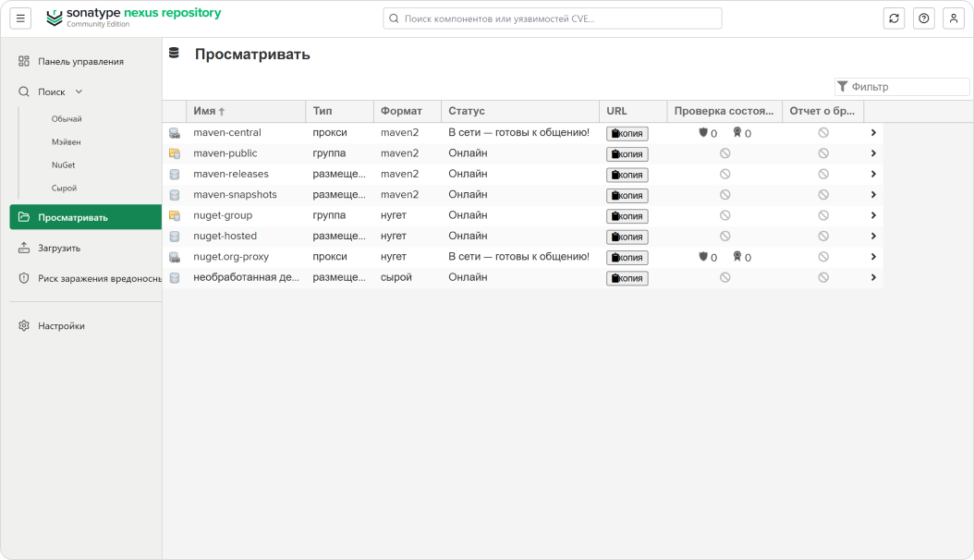Open the help question-mark icon
Image resolution: width=974 pixels, height=560 pixels.
coord(924,18)
